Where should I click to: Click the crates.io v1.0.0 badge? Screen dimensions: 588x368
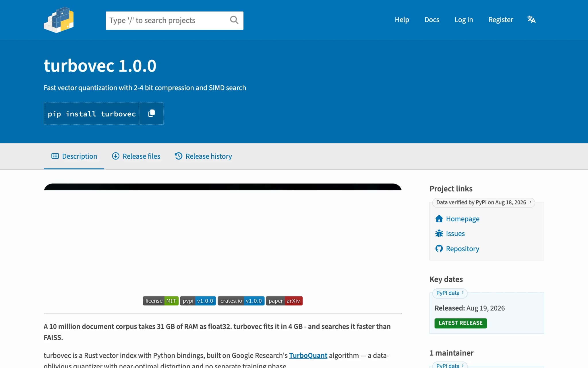tap(241, 301)
